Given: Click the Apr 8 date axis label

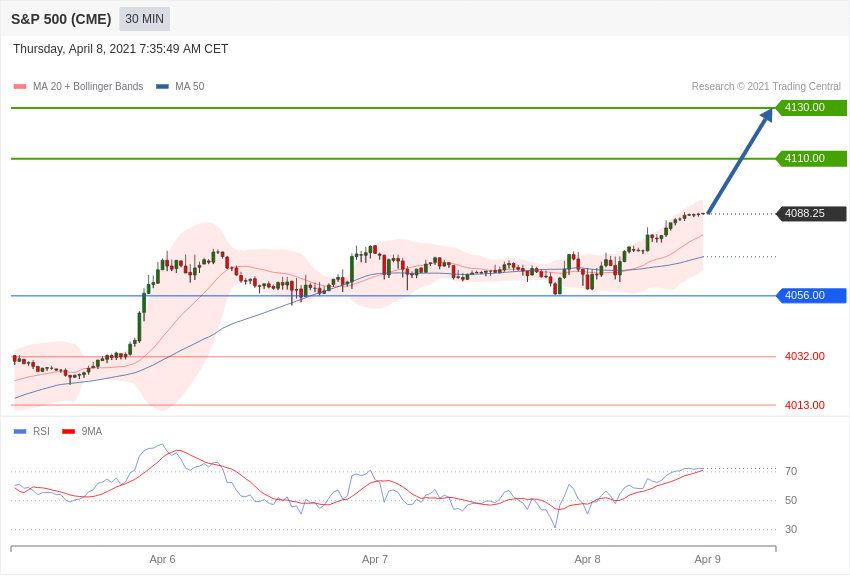Looking at the screenshot, I should point(588,559).
